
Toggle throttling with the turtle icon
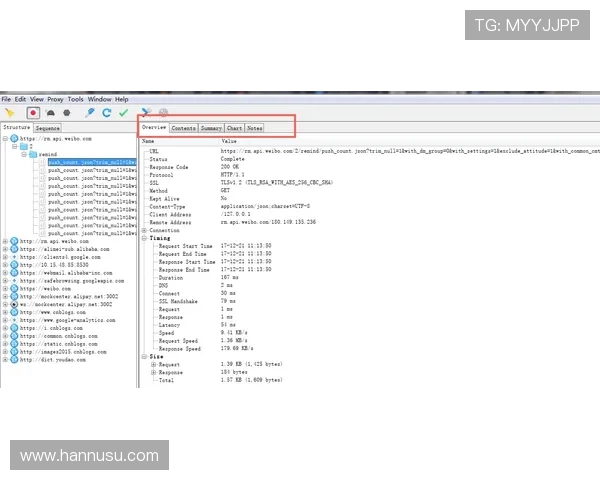[x=52, y=113]
